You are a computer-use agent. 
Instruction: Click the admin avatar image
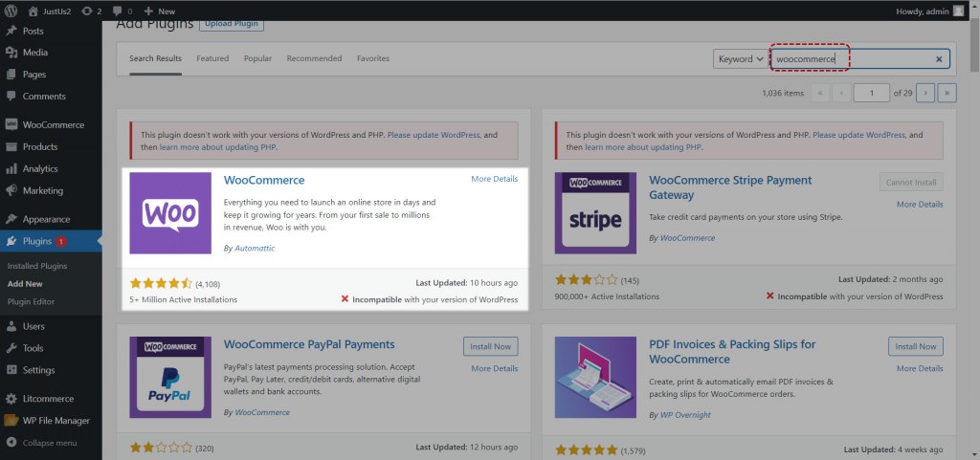point(958,11)
